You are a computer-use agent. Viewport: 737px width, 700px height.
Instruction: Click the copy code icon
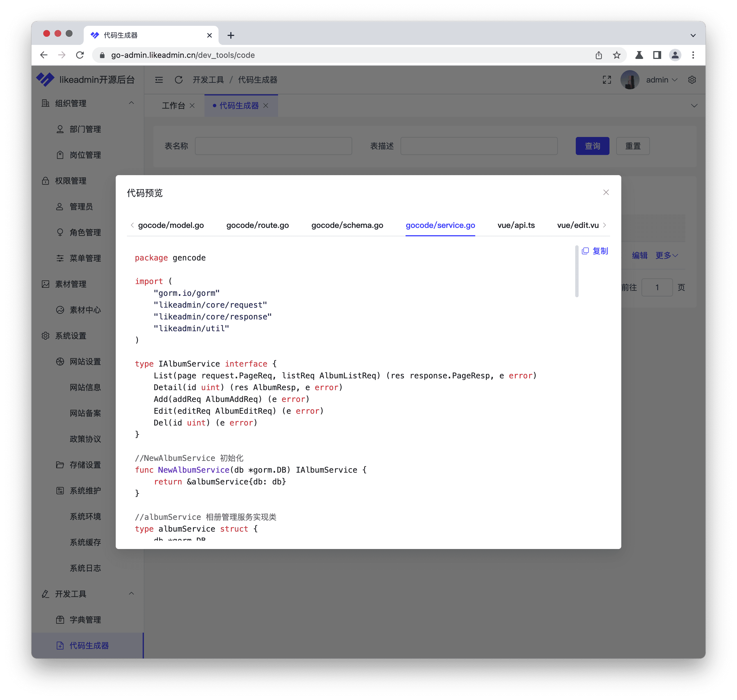point(585,251)
